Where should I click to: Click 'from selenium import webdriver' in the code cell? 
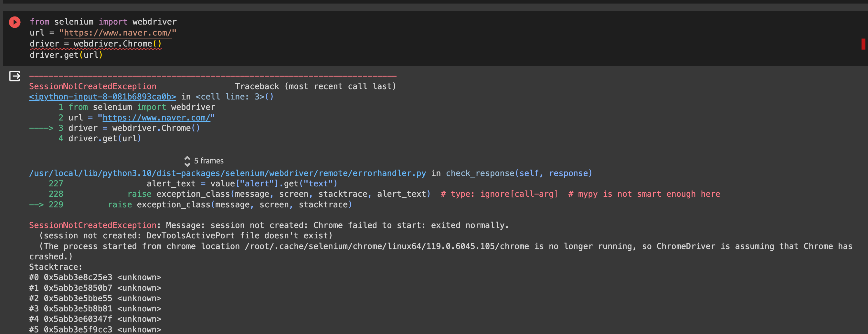[103, 22]
